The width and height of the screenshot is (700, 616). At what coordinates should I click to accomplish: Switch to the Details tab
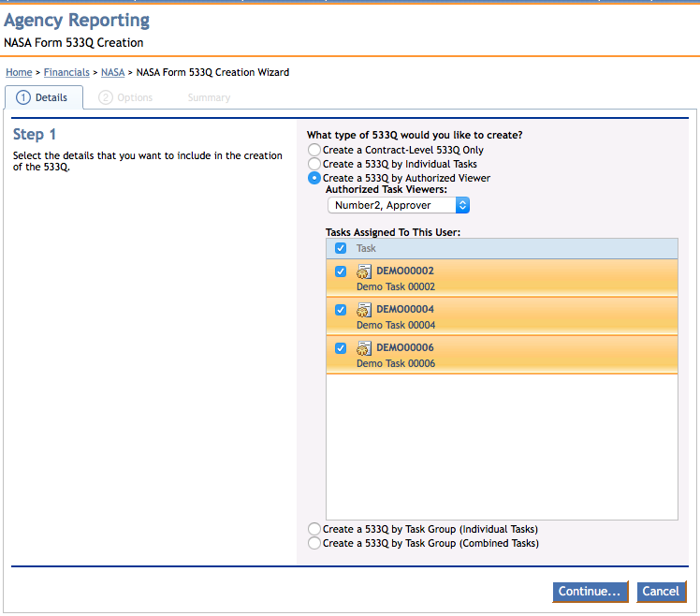tap(43, 97)
